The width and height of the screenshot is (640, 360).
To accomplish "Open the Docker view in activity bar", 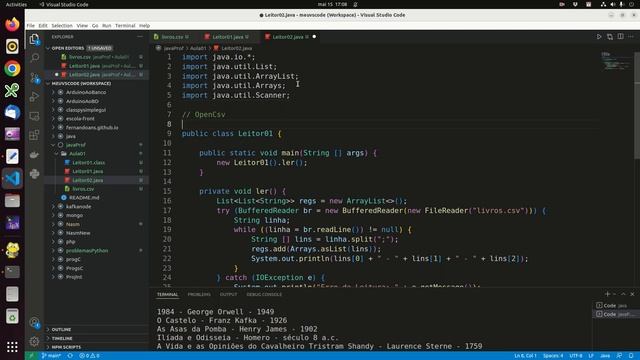I will (34, 154).
